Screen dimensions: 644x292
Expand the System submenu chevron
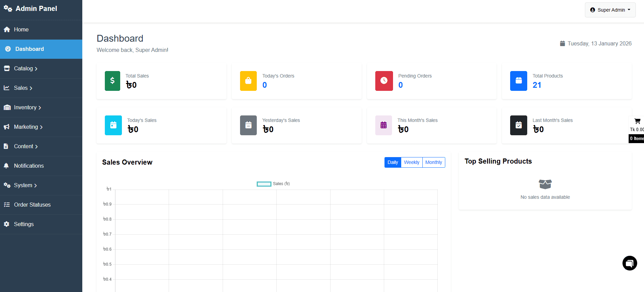[36, 185]
